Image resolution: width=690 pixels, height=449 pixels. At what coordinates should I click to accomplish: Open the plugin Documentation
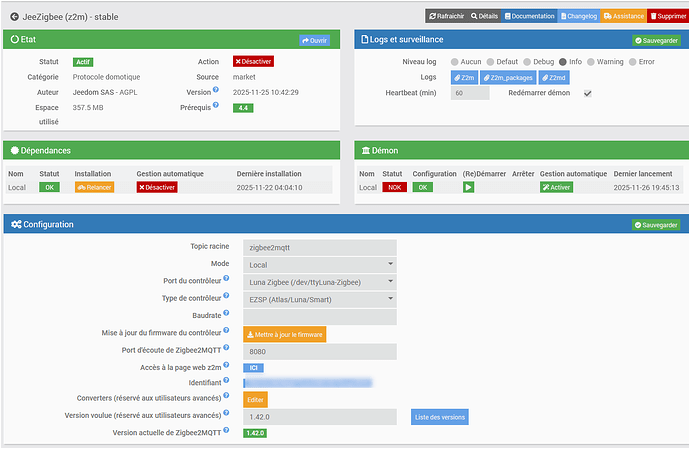pos(529,16)
